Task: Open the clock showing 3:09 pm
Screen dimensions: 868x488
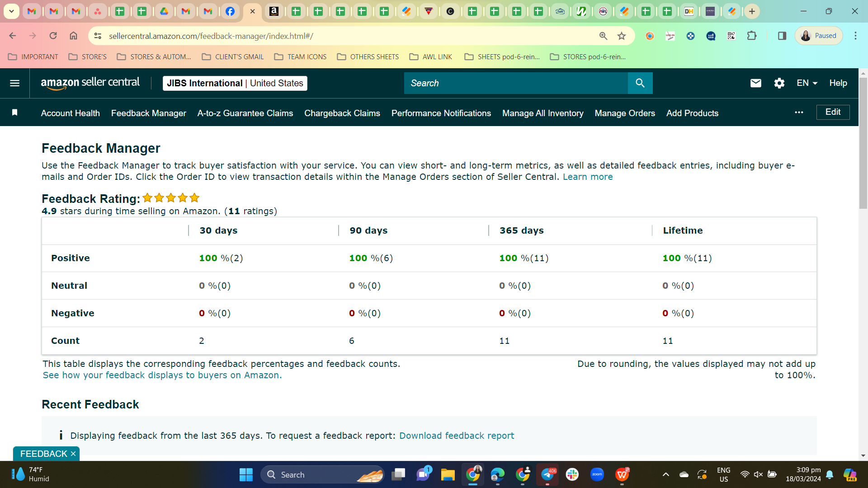Action: coord(803,474)
